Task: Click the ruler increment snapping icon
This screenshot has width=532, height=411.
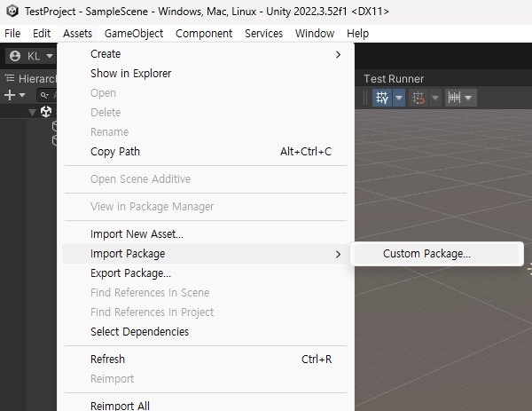Action: (454, 98)
